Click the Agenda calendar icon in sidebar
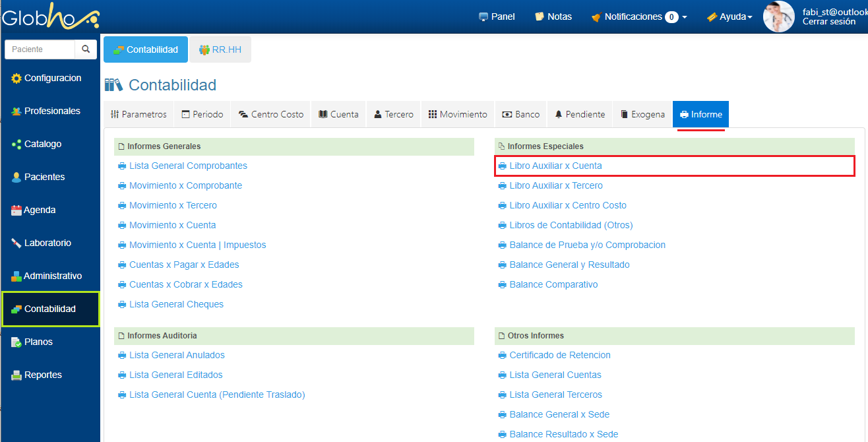The image size is (868, 442). (16, 210)
